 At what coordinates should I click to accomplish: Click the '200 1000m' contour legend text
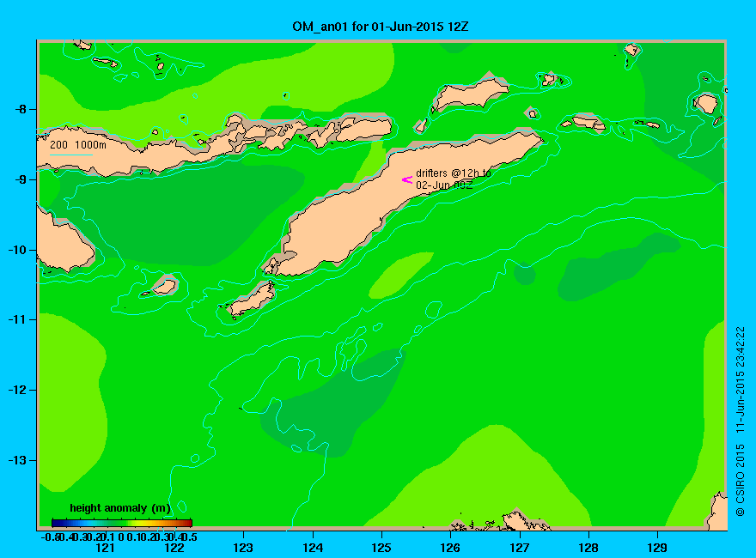[x=78, y=144]
